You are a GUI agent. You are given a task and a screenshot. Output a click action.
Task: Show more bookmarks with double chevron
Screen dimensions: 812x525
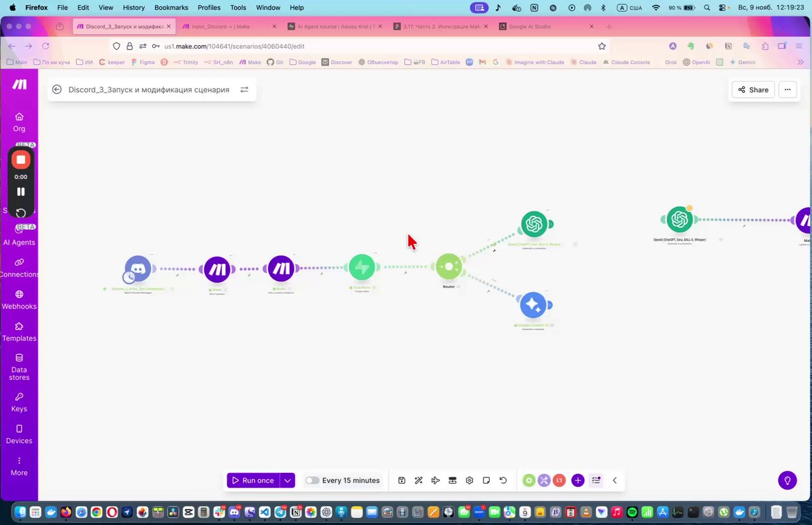(x=801, y=62)
